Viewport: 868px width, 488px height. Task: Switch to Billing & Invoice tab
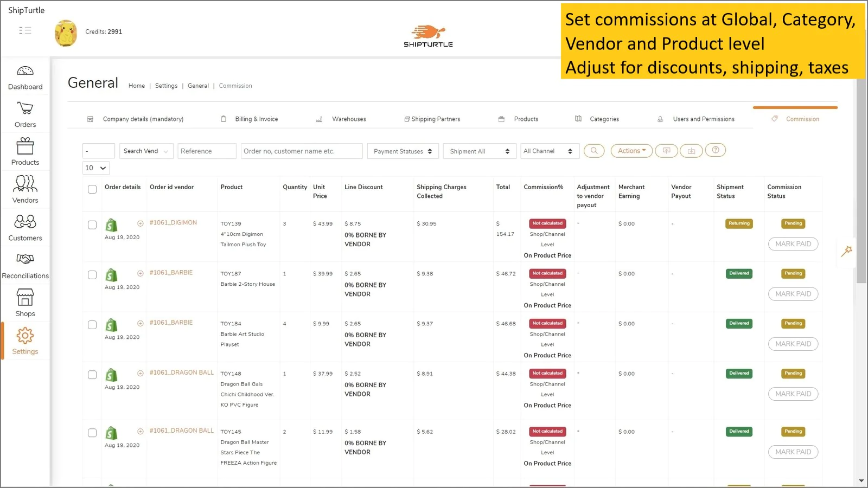coord(250,119)
